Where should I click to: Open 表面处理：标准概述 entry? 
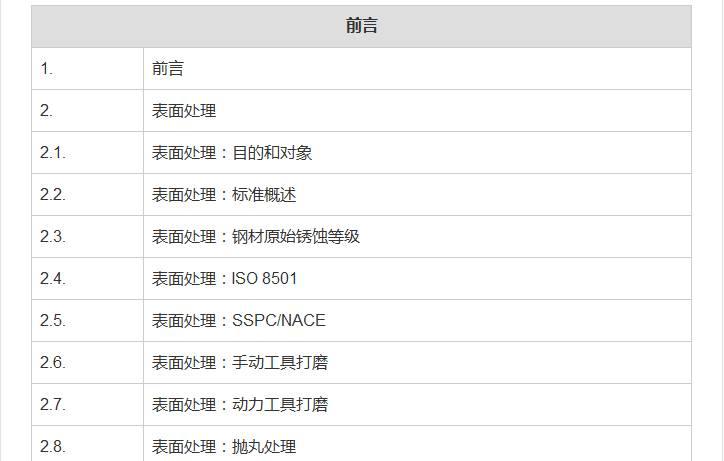click(224, 195)
